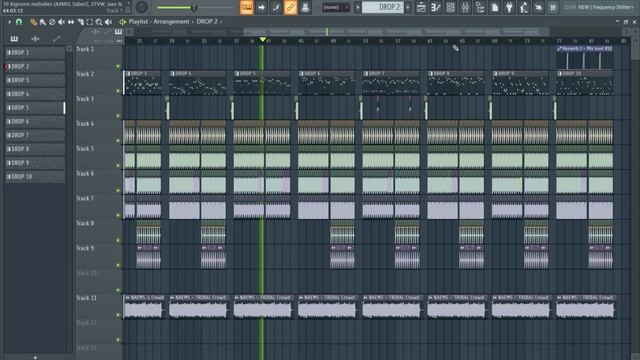Select DROP 6 in pattern list
Viewport: 640px width, 360px height.
click(x=35, y=122)
